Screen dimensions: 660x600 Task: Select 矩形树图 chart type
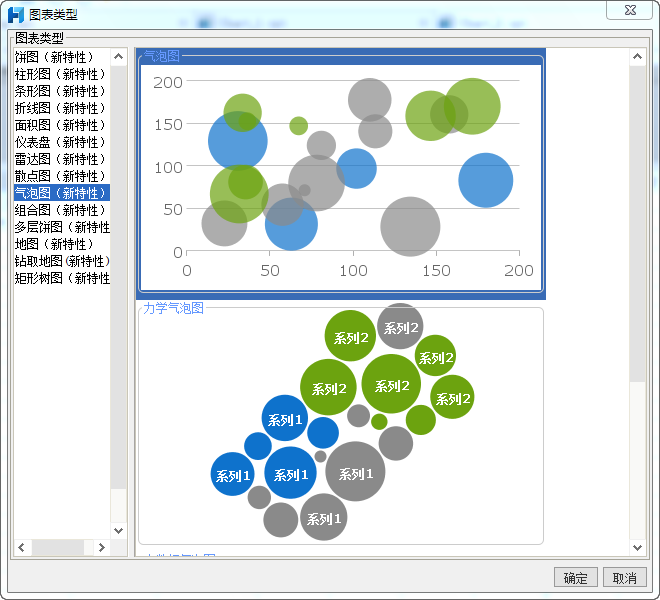tap(62, 278)
